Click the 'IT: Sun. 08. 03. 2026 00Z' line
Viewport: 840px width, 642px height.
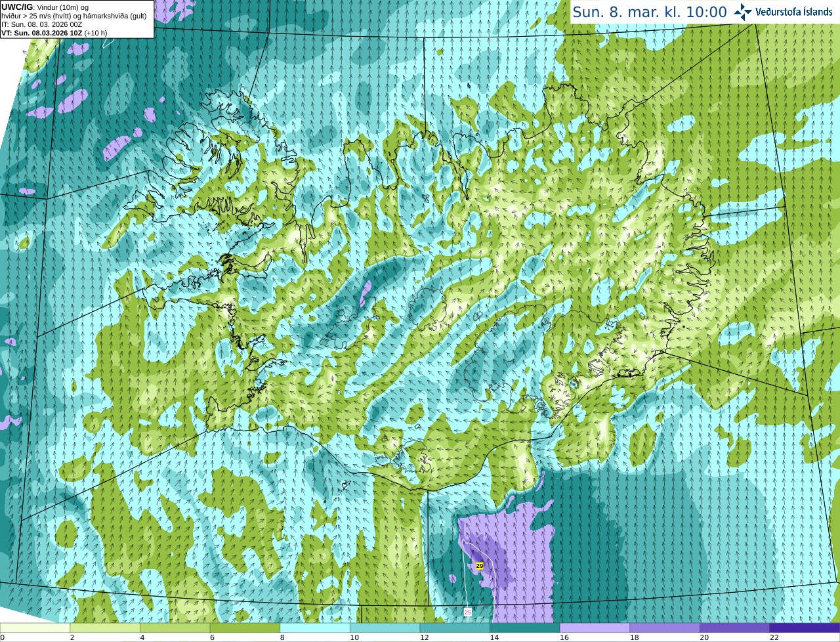tap(41, 24)
